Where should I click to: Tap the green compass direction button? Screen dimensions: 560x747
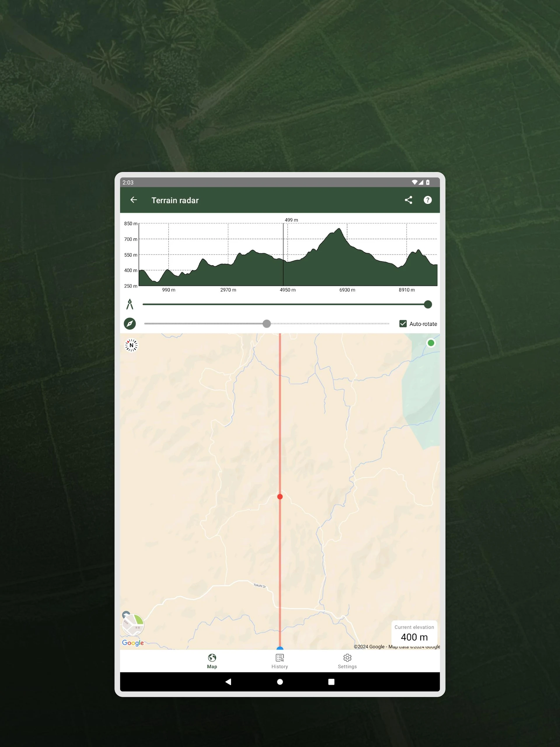(130, 324)
